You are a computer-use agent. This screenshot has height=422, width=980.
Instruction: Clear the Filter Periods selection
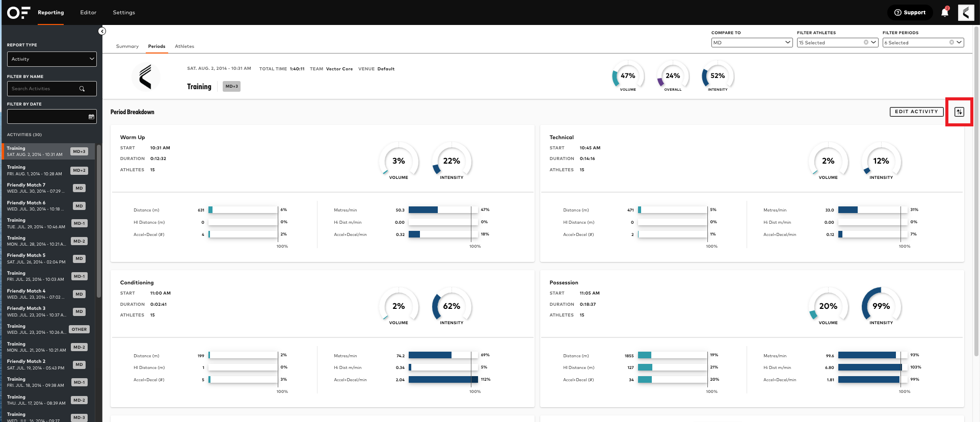click(x=951, y=43)
